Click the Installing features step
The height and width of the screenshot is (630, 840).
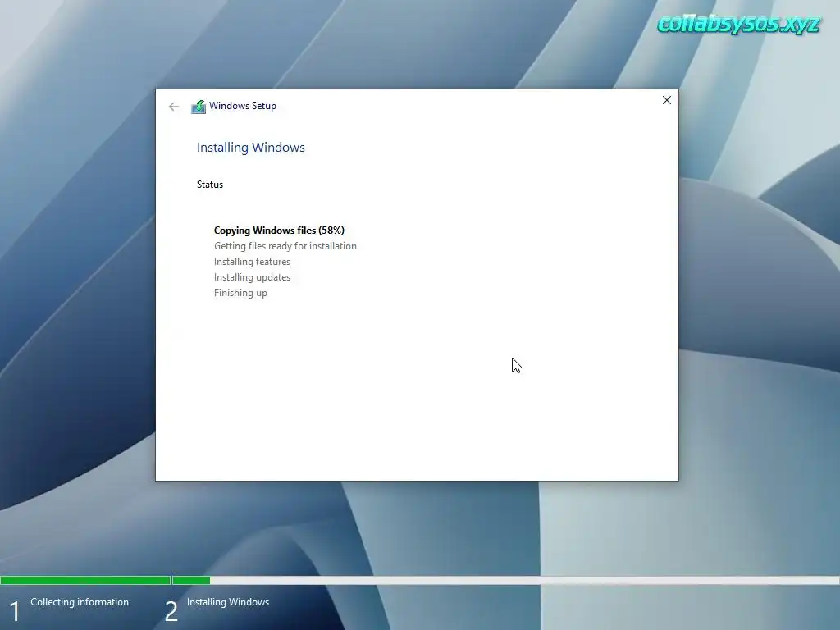coord(252,262)
